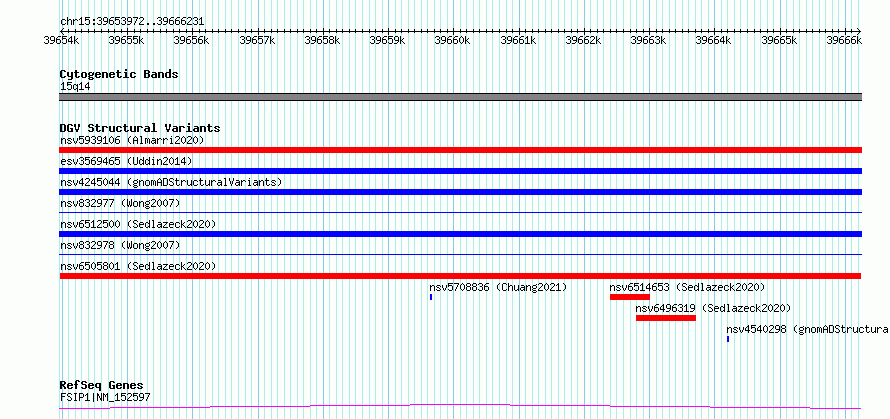Click the small blue nsv4540298 marker
This screenshot has width=890, height=419.
tap(728, 339)
